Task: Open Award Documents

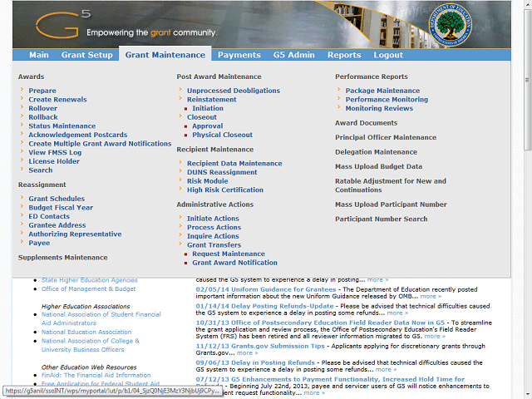Action: point(366,123)
